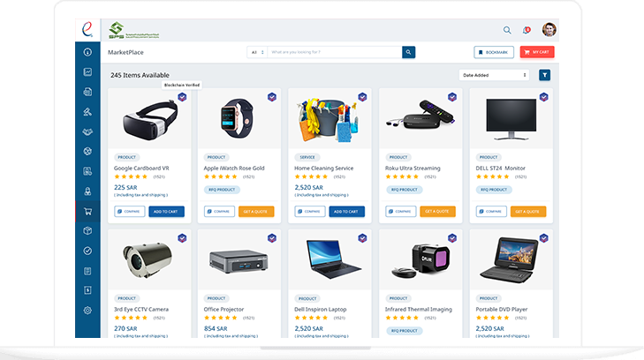
Task: Open the user profile avatar
Action: click(x=549, y=29)
